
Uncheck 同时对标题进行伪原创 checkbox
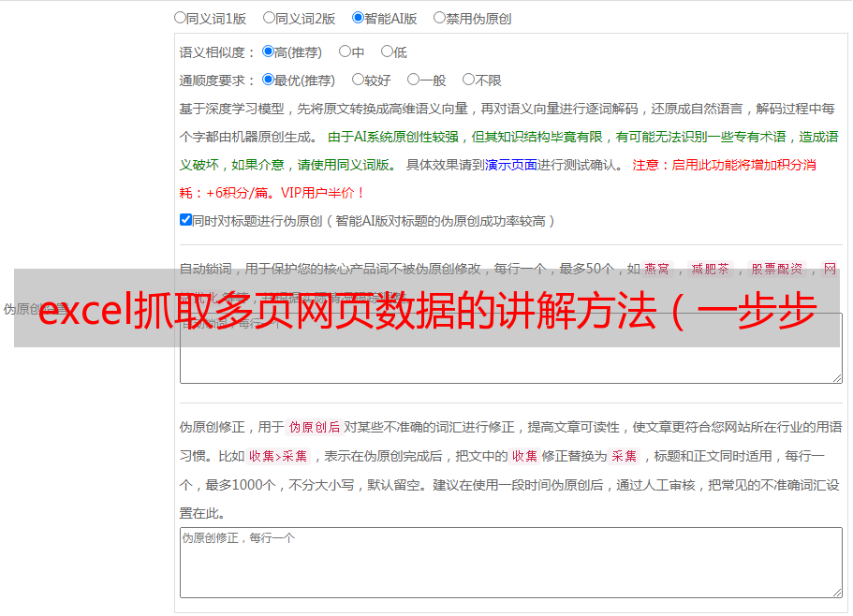click(185, 220)
